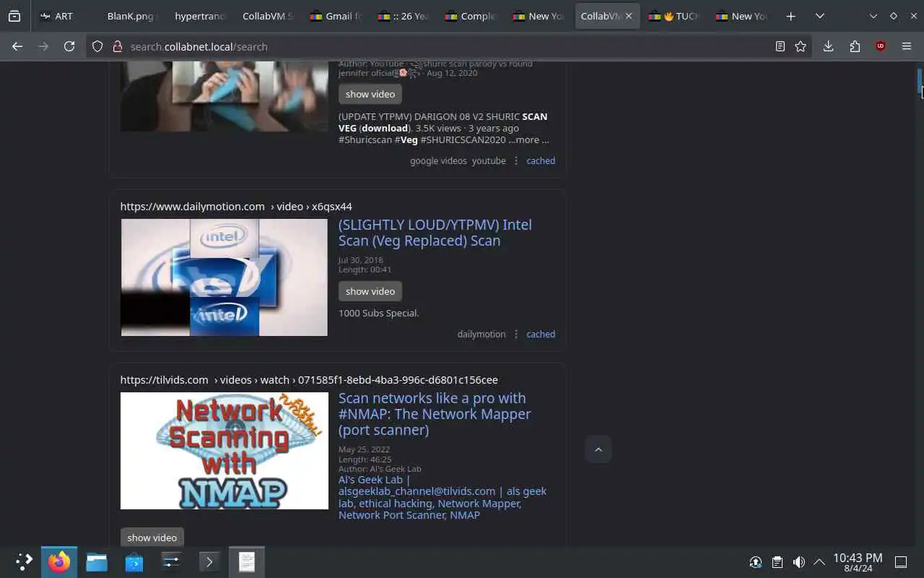Open the clock showing 10:43 PM
Viewport: 924px width, 578px height.
[x=858, y=562]
